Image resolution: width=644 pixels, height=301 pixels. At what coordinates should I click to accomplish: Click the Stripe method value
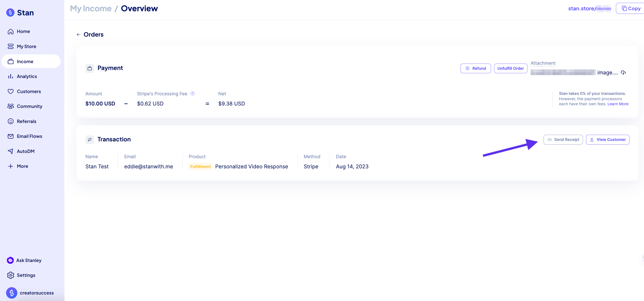(311, 167)
